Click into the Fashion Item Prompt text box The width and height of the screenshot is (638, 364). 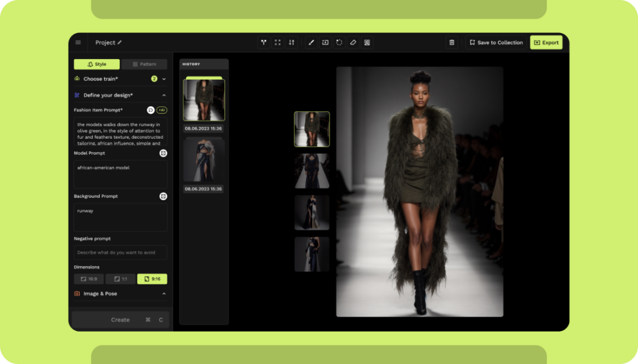click(120, 132)
